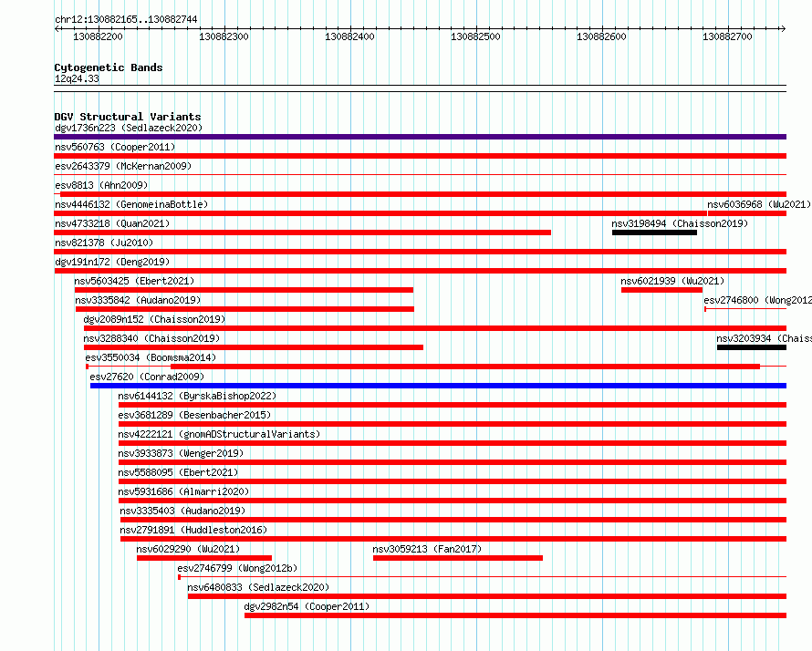
Task: Select the purple dgv1736n223 variant bar
Action: [x=420, y=137]
